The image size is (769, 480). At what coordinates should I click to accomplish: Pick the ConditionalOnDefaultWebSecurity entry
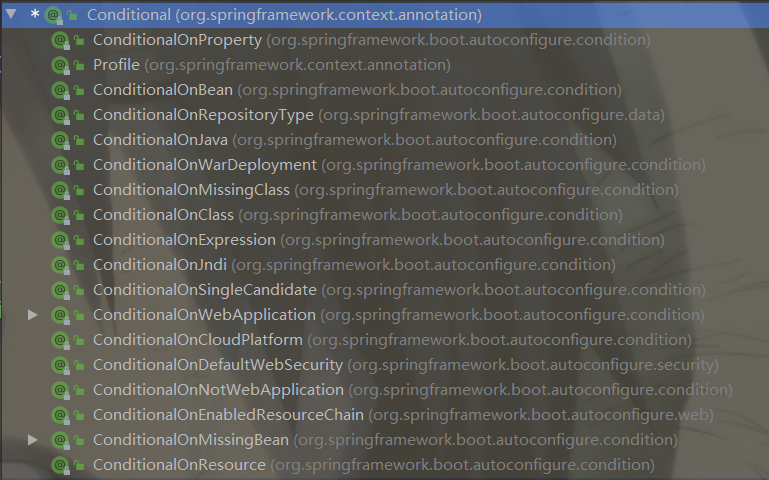click(x=218, y=365)
